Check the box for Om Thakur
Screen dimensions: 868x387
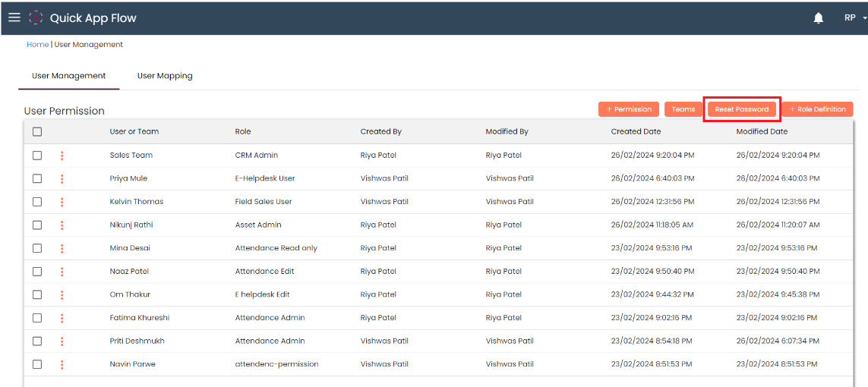[x=37, y=294]
